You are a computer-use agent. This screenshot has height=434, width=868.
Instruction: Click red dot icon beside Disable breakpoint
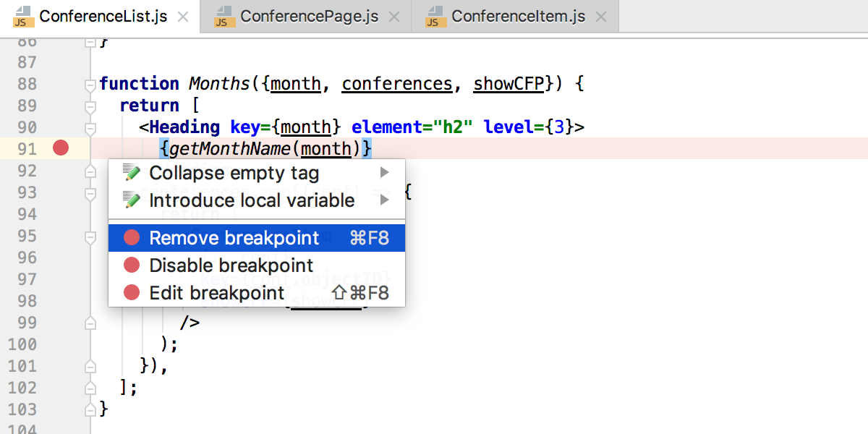pyautogui.click(x=132, y=265)
